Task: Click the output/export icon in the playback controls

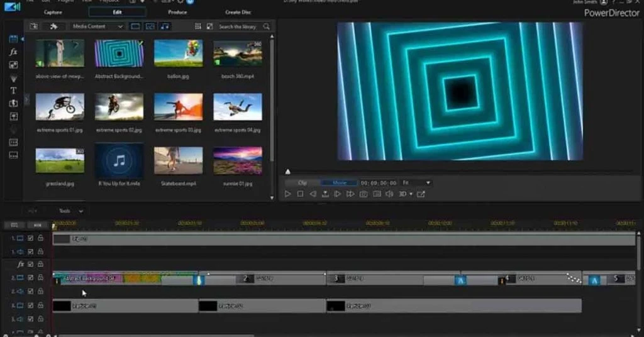Action: [x=325, y=194]
